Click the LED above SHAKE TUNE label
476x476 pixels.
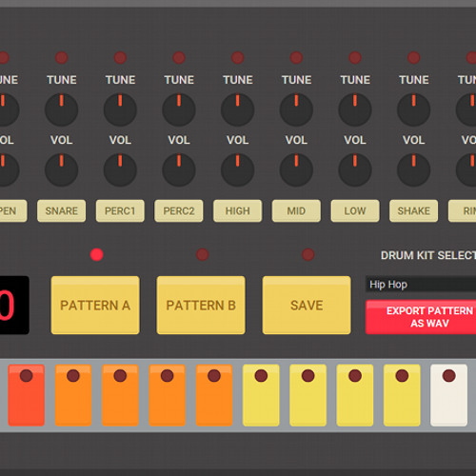pyautogui.click(x=413, y=58)
